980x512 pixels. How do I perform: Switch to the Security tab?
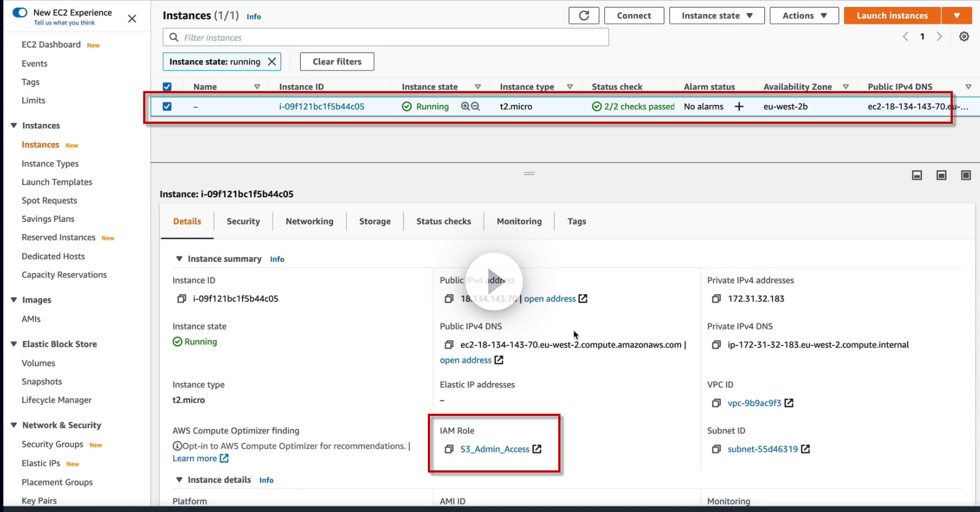(243, 222)
